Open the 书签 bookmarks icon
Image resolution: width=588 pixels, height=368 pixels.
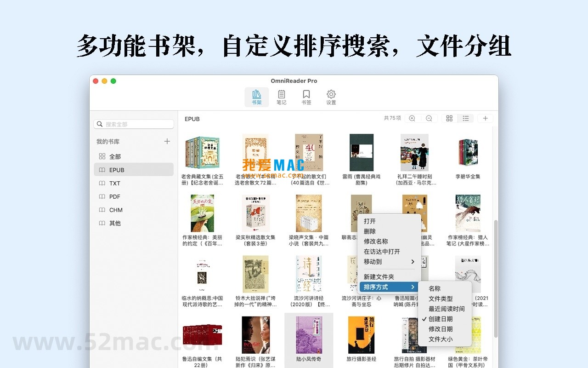pos(306,97)
